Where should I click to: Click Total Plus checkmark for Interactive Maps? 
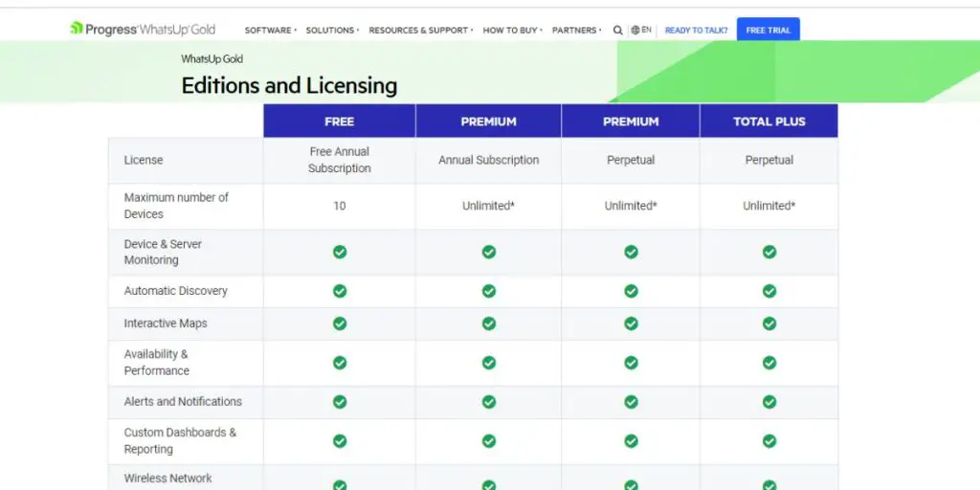click(x=769, y=323)
